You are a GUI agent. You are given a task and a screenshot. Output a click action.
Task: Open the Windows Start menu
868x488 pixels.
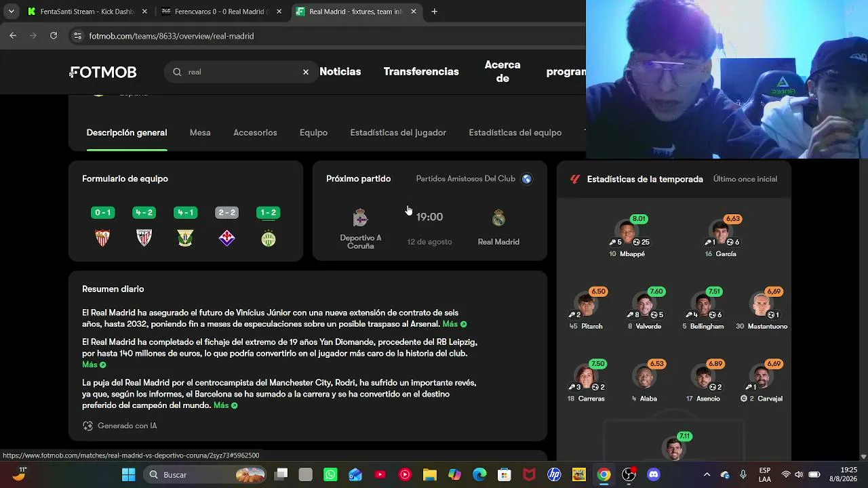tap(128, 474)
